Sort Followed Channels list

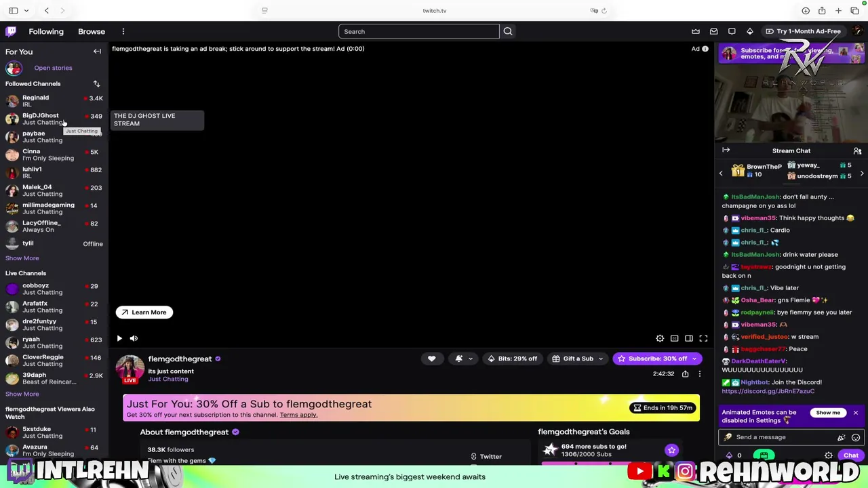(x=96, y=83)
